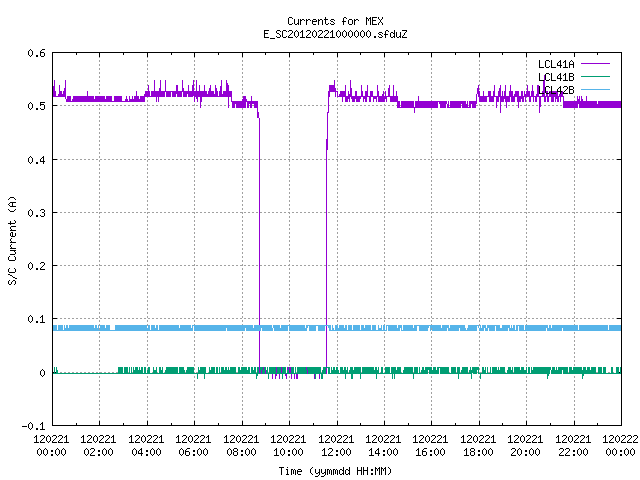Click the x-axis tick '120221 02:00'

point(98,445)
